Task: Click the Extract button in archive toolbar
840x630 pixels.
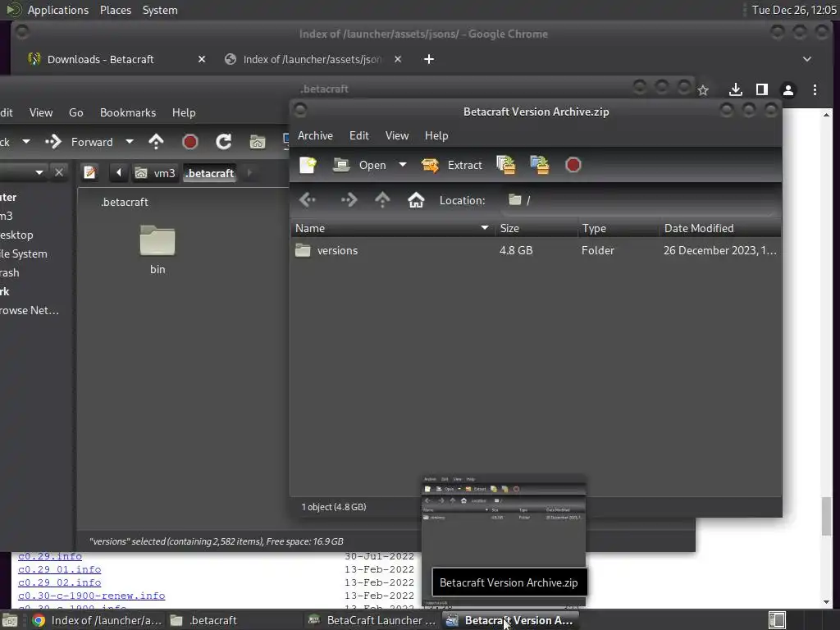Action: pos(452,165)
